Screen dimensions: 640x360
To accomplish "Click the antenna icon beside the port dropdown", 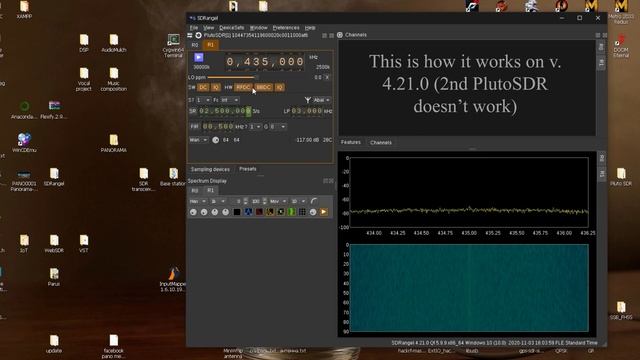I will tap(308, 100).
